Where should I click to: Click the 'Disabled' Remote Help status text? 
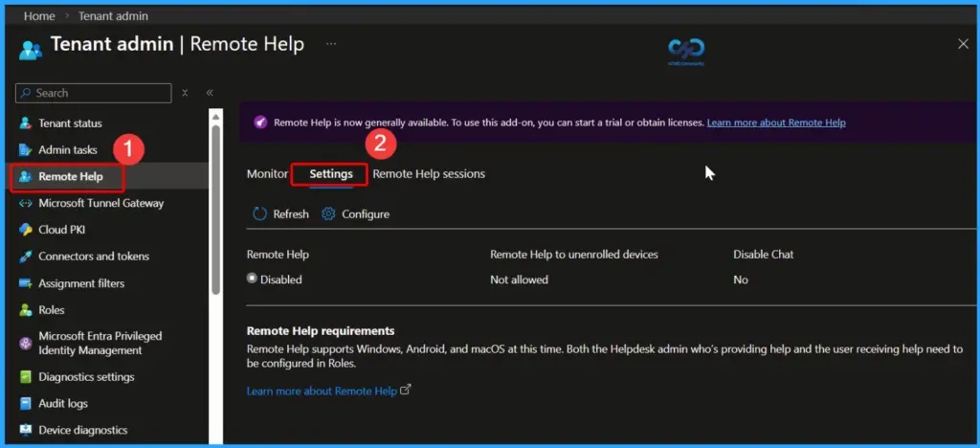pyautogui.click(x=280, y=280)
